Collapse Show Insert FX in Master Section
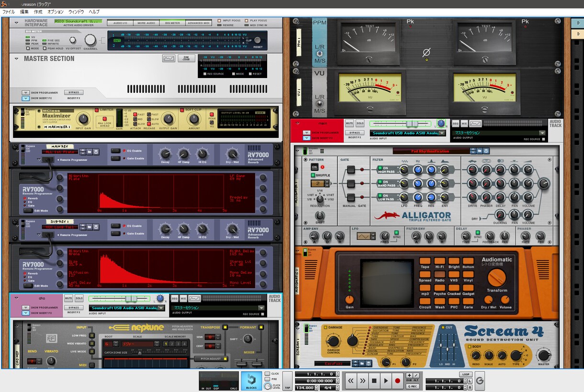 (26, 99)
